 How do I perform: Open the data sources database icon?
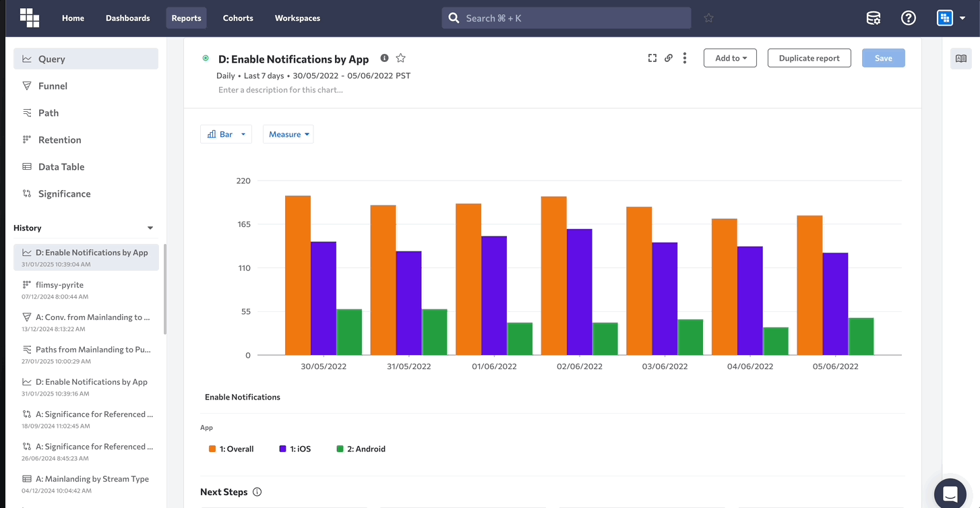(x=873, y=18)
